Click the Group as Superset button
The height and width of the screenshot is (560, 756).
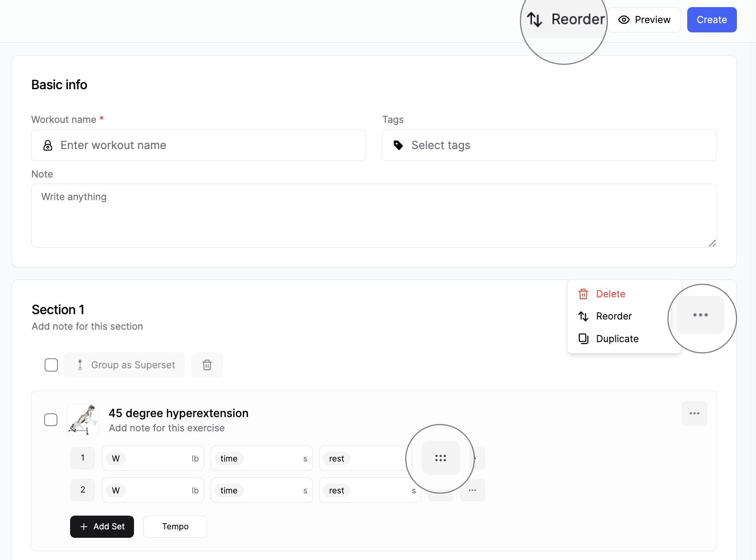click(124, 365)
